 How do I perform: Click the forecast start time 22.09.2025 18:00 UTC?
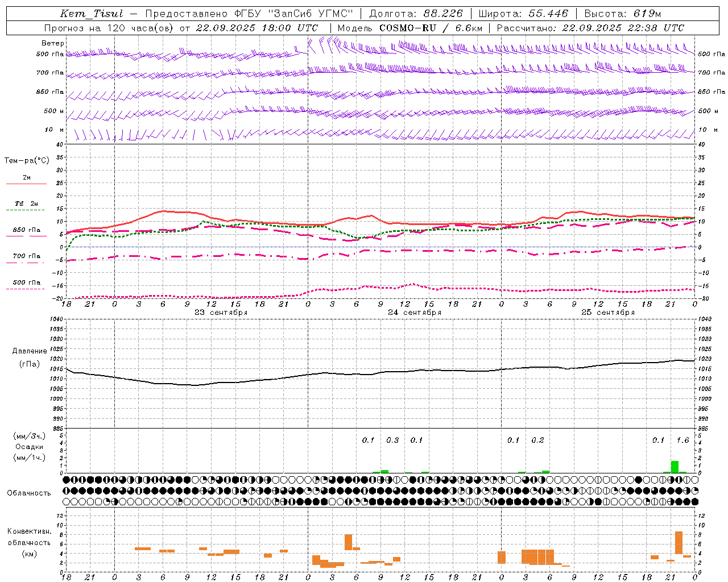pos(257,28)
